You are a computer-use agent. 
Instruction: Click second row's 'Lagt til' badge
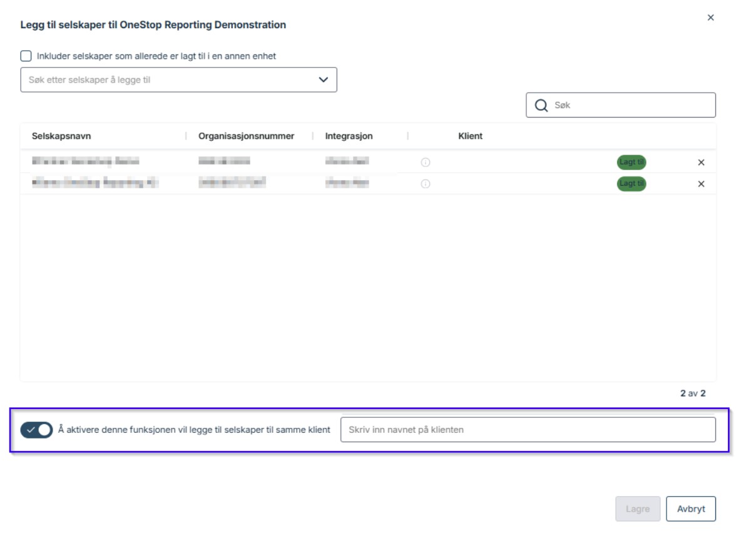click(x=631, y=183)
